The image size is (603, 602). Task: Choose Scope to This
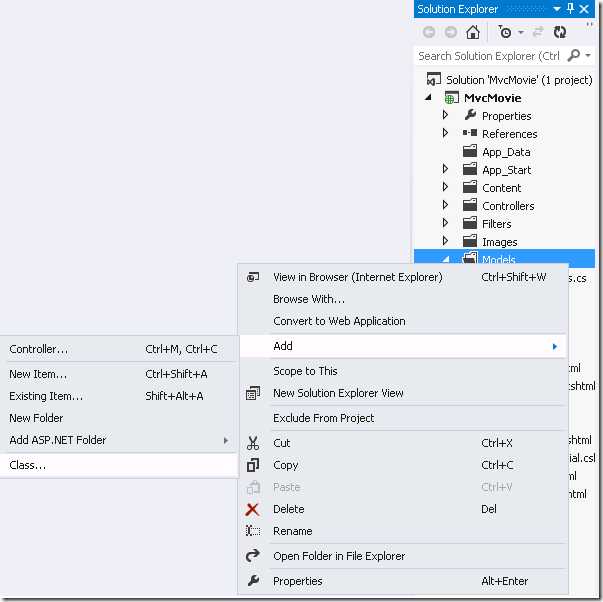coord(403,371)
